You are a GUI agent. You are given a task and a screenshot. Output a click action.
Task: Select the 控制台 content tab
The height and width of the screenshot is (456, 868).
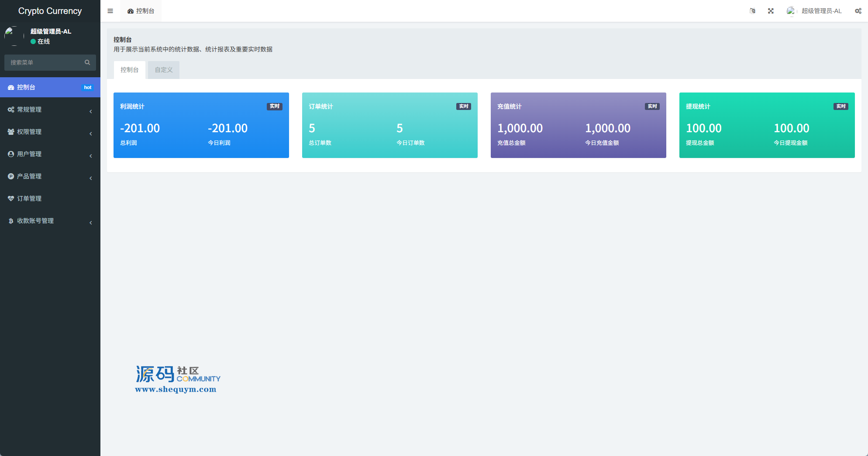pos(130,70)
